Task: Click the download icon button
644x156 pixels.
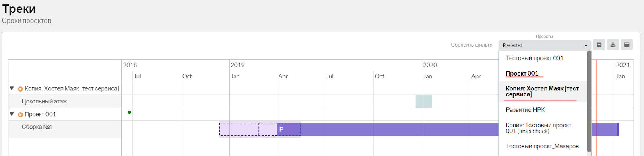Action: point(613,45)
